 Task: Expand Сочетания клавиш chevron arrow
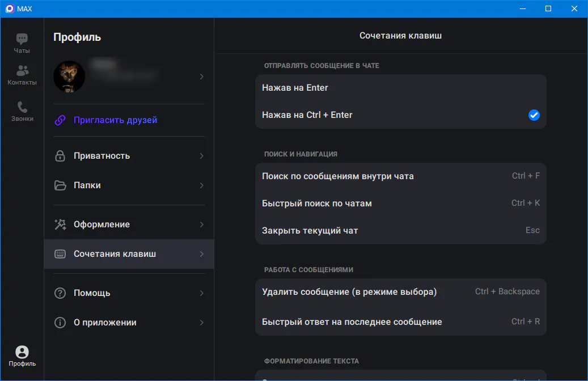pos(202,254)
